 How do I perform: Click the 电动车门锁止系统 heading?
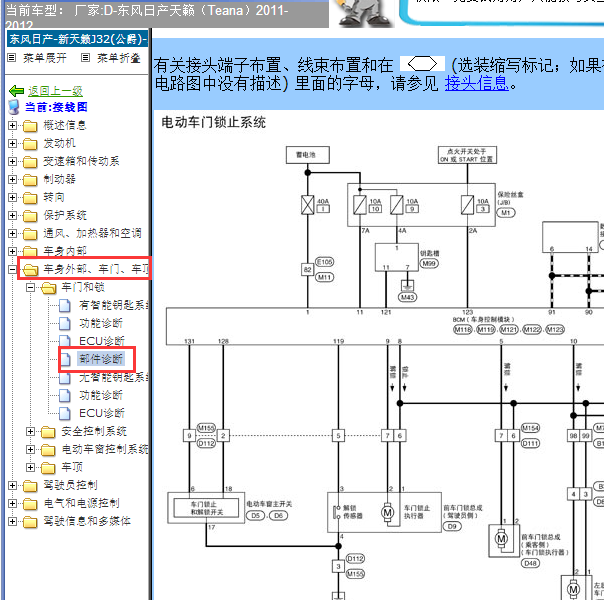coord(214,122)
